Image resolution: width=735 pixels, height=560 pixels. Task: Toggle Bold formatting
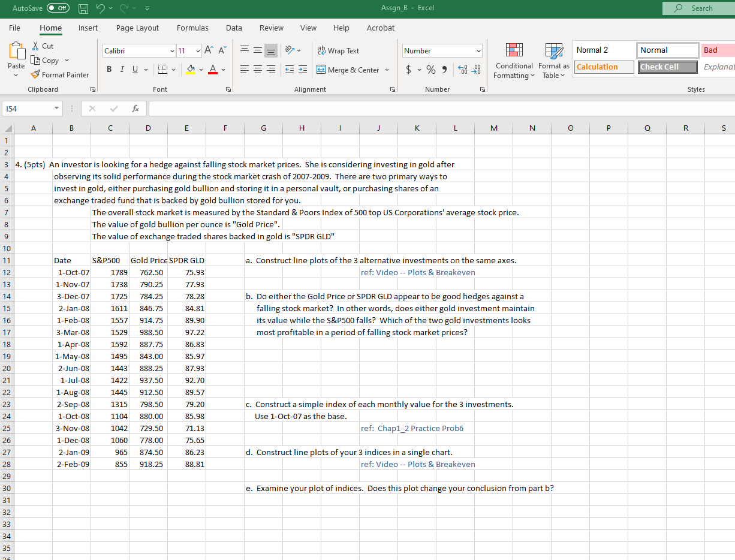click(109, 70)
